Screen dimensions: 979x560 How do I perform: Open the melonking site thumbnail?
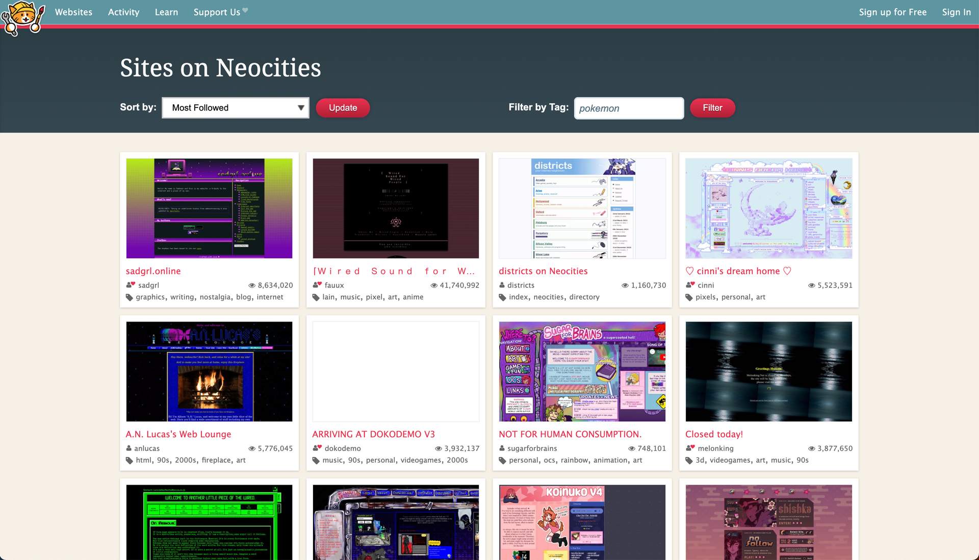769,371
